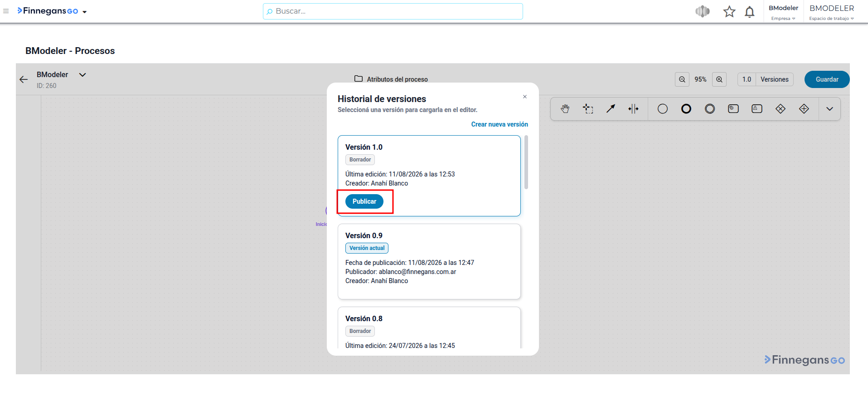Click the Crear nueva versión link
The height and width of the screenshot is (411, 868).
click(499, 124)
